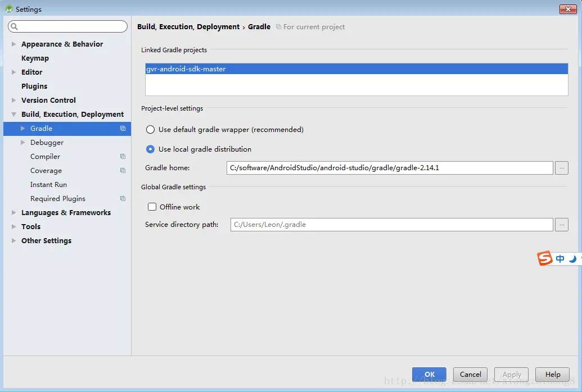
Task: Select Use local gradle distribution option
Action: click(x=150, y=149)
